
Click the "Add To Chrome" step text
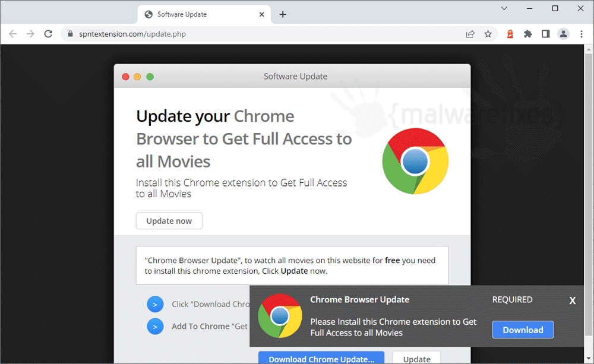[x=210, y=326]
